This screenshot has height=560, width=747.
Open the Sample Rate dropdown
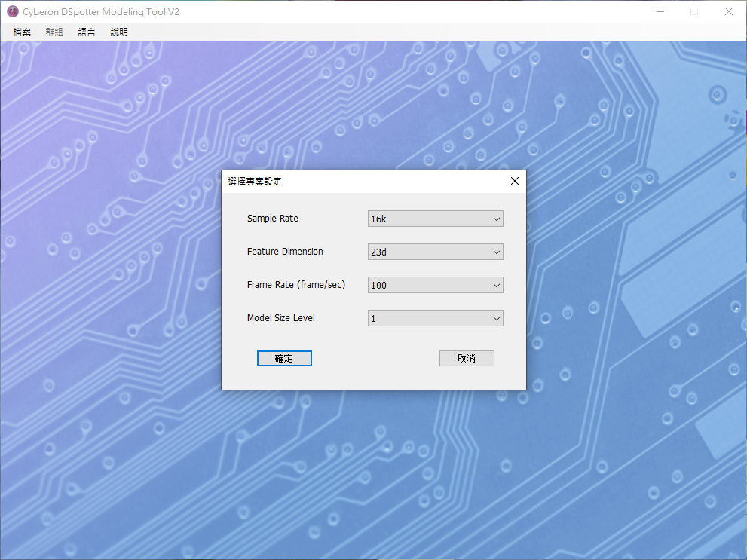pos(435,219)
